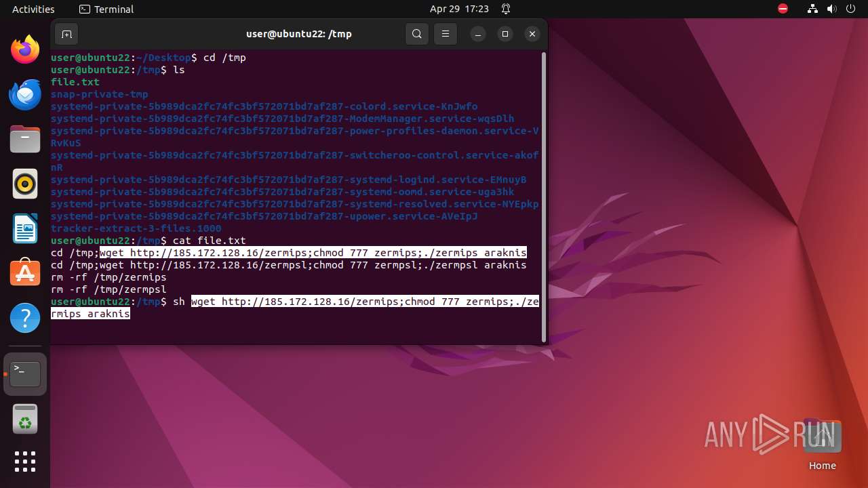Viewport: 868px width, 488px height.
Task: Click the highlighted zermips wget line in cat output
Action: pyautogui.click(x=313, y=253)
